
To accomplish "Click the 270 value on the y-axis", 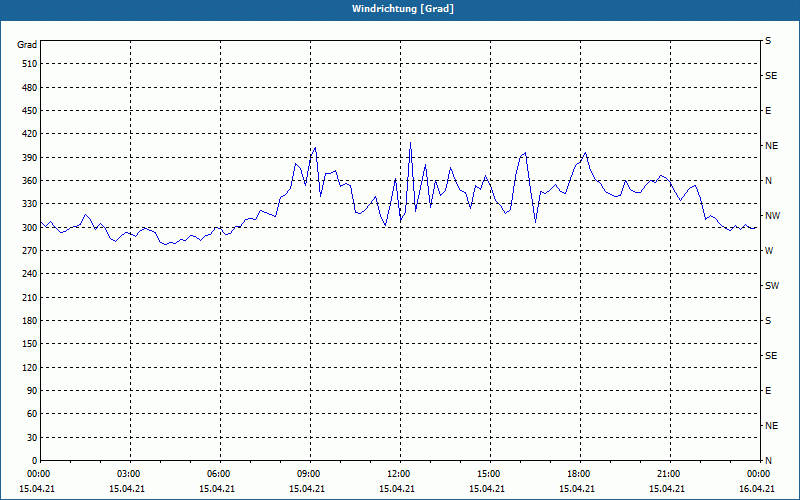I will coord(28,251).
